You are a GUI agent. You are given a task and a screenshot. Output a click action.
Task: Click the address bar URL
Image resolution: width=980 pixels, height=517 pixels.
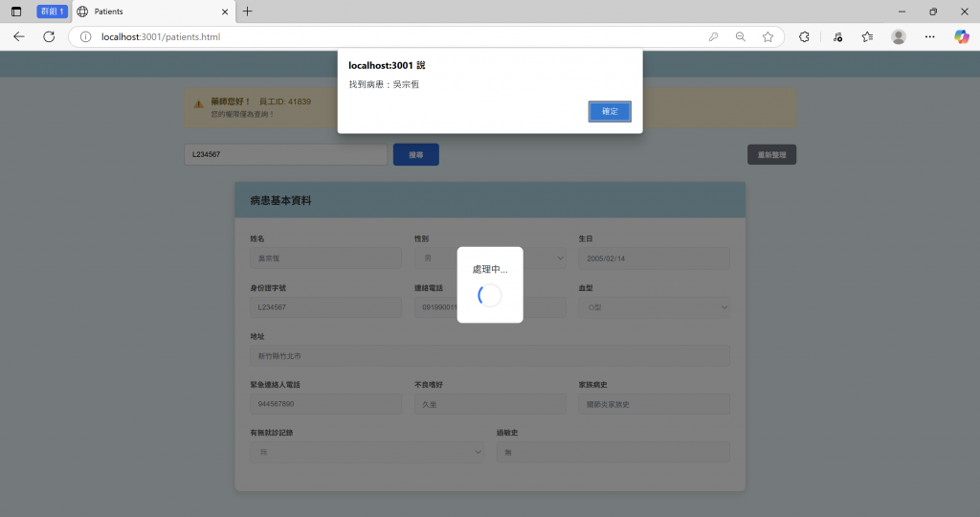161,37
